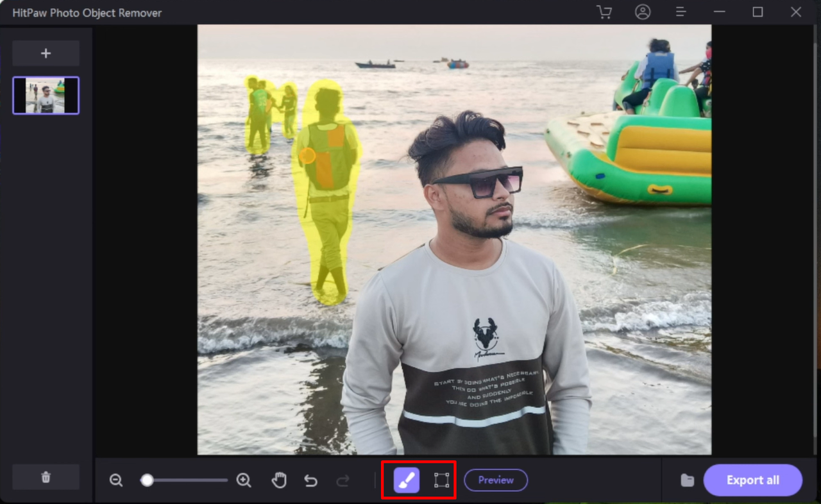Select the beach photo thumbnail
Viewport: 821px width, 504px height.
46,95
